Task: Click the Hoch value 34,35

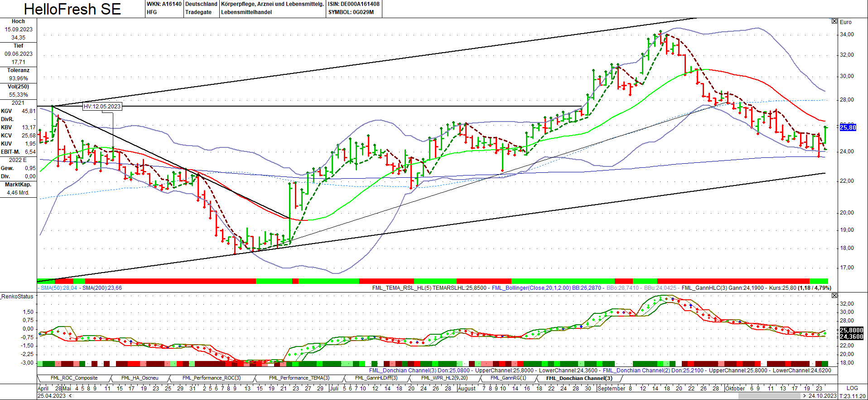Action: click(19, 38)
